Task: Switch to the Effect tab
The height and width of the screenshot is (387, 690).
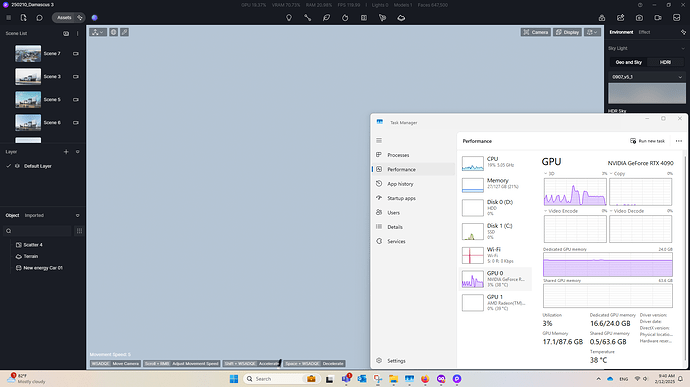Action: 644,32
